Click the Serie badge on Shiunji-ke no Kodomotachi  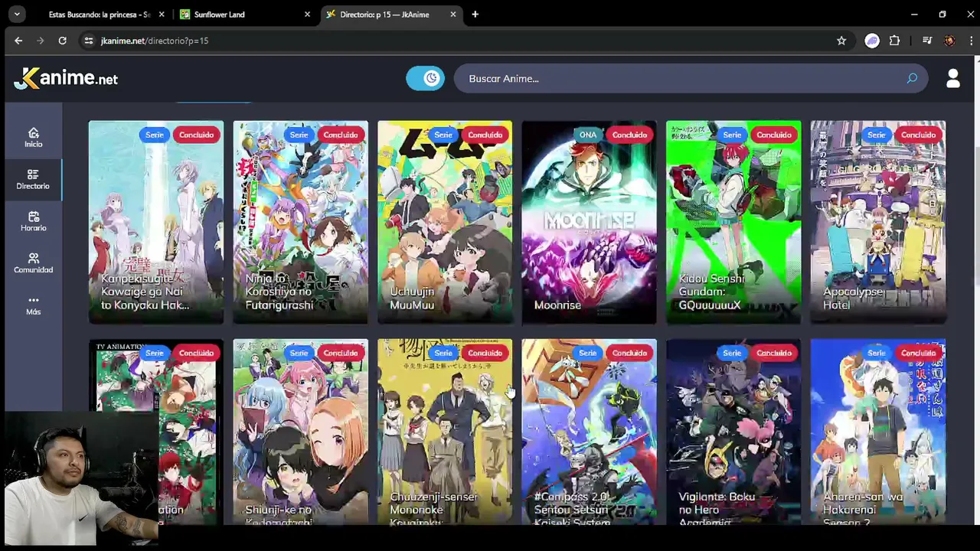(299, 353)
